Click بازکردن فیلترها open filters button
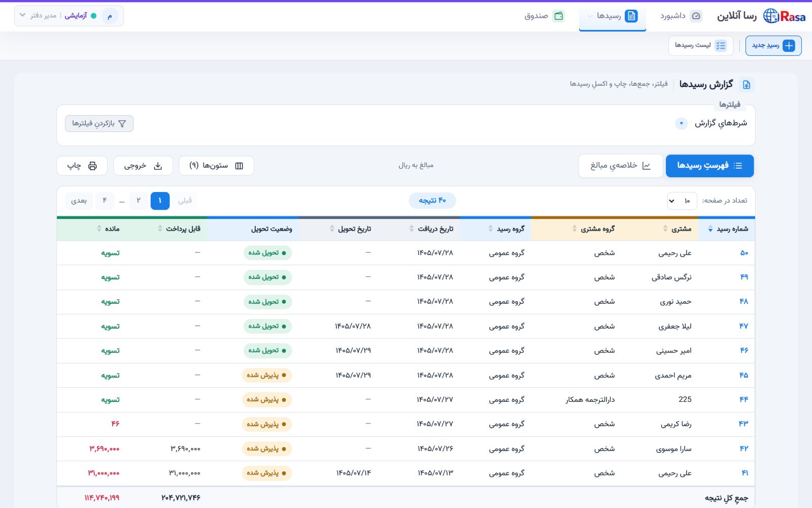This screenshot has height=508, width=812. pyautogui.click(x=99, y=123)
